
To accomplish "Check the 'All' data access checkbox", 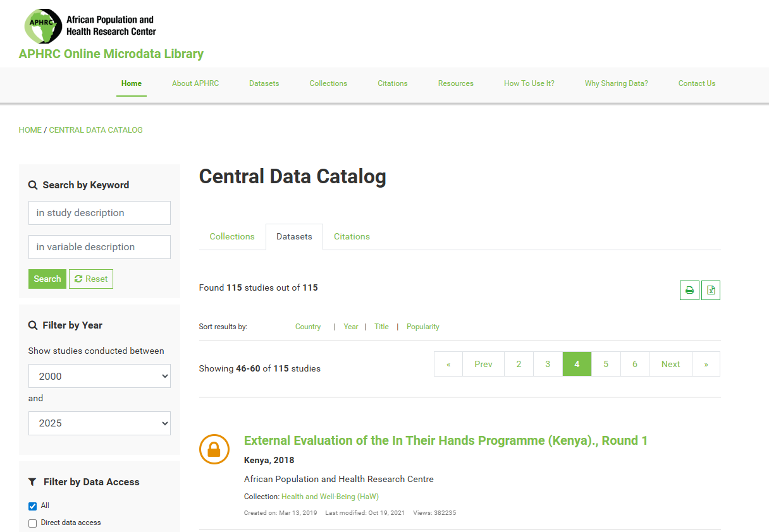I will [33, 506].
